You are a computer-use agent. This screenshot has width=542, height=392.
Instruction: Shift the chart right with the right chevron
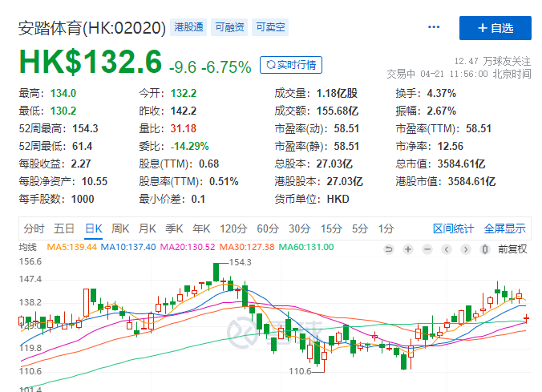click(x=466, y=249)
